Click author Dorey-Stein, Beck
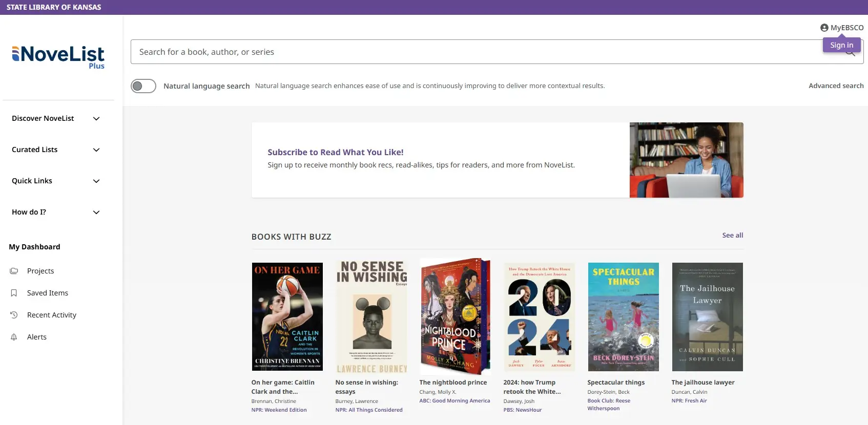 click(609, 392)
